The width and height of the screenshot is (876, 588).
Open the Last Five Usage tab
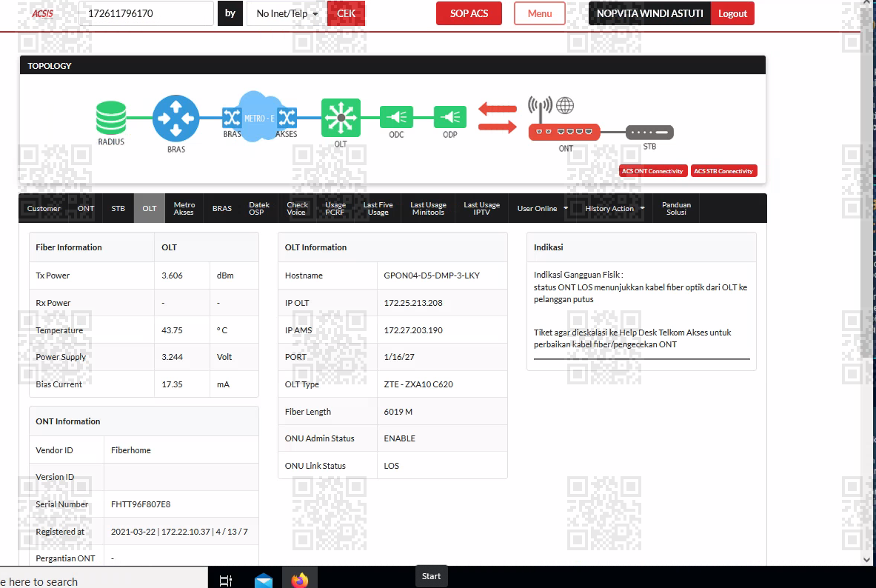(x=378, y=209)
